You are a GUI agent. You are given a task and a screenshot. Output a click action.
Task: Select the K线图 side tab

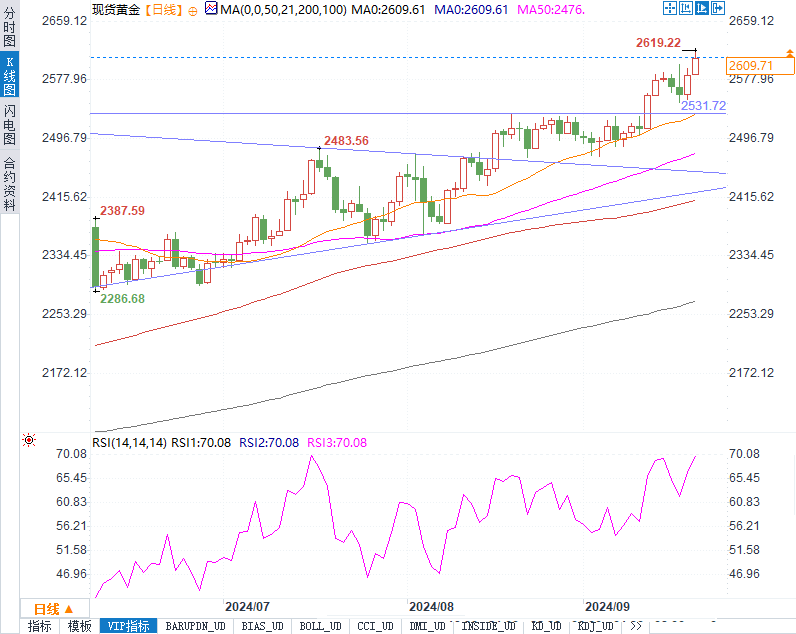point(9,76)
